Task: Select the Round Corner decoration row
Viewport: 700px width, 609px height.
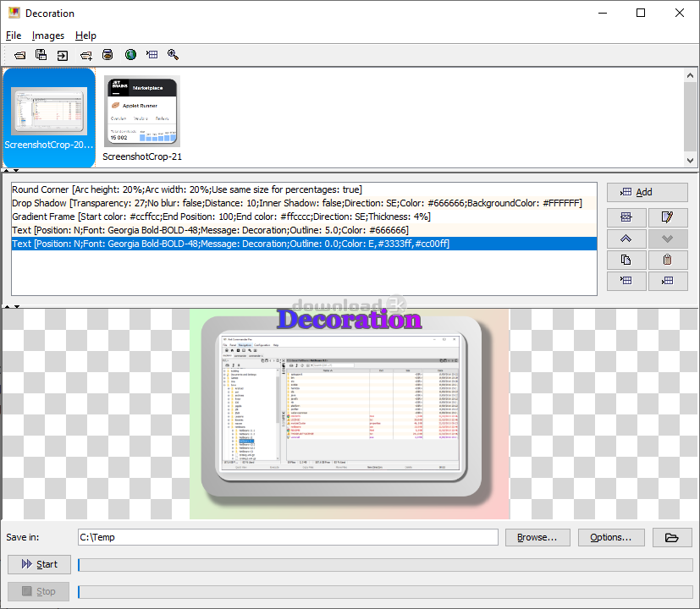Action: pos(304,189)
